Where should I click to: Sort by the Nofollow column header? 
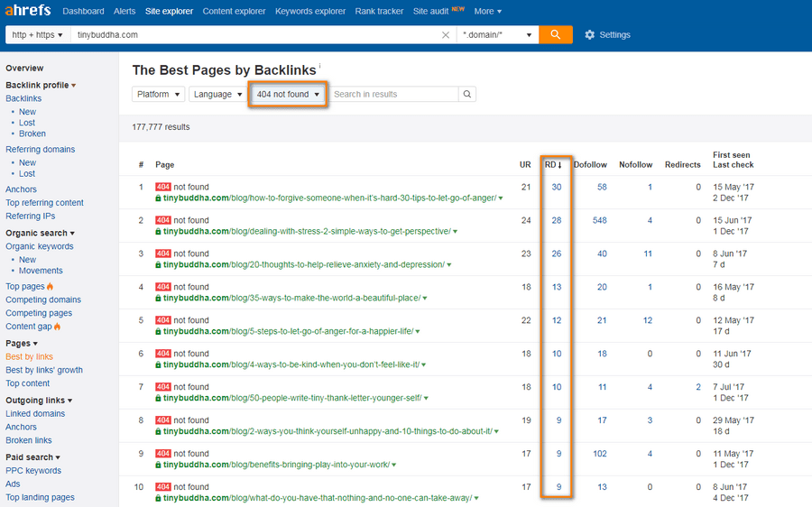click(x=635, y=165)
